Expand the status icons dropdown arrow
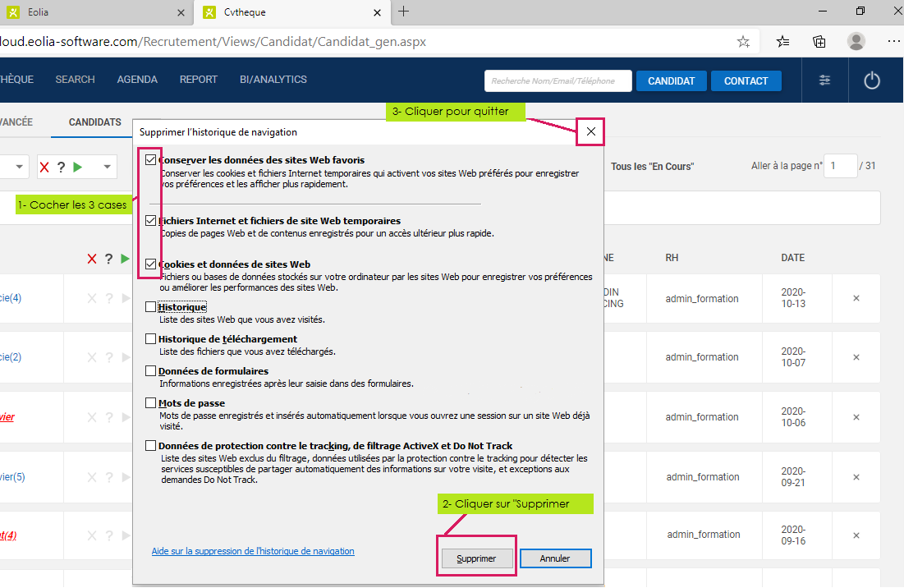Image resolution: width=904 pixels, height=588 pixels. point(107,167)
